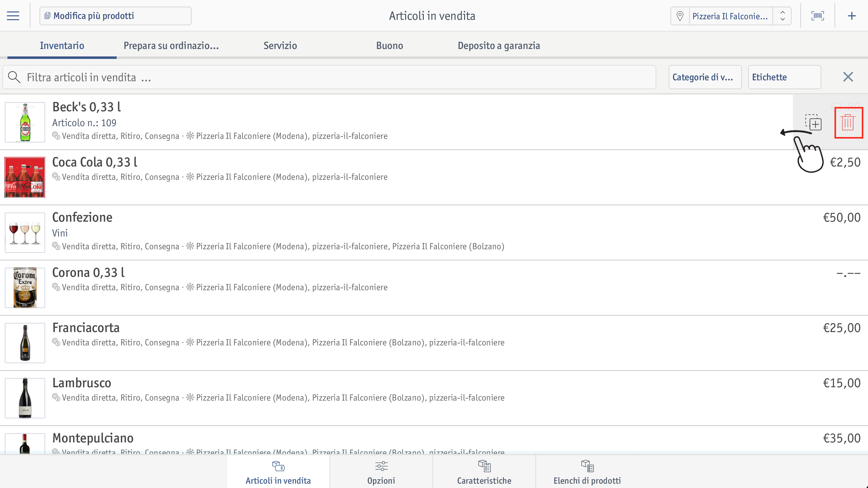Click the location snowflake icon in Confezione row
This screenshot has height=488, width=868.
click(190, 246)
